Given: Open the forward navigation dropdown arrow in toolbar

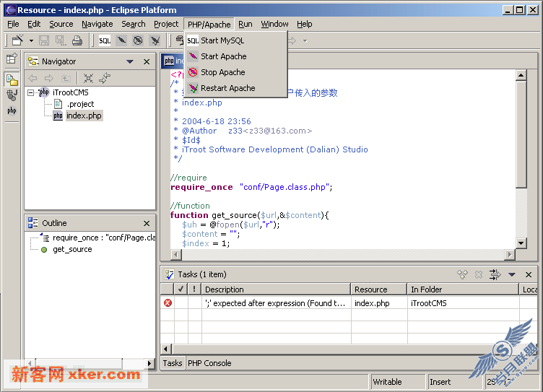Looking at the screenshot, I should pyautogui.click(x=305, y=41).
